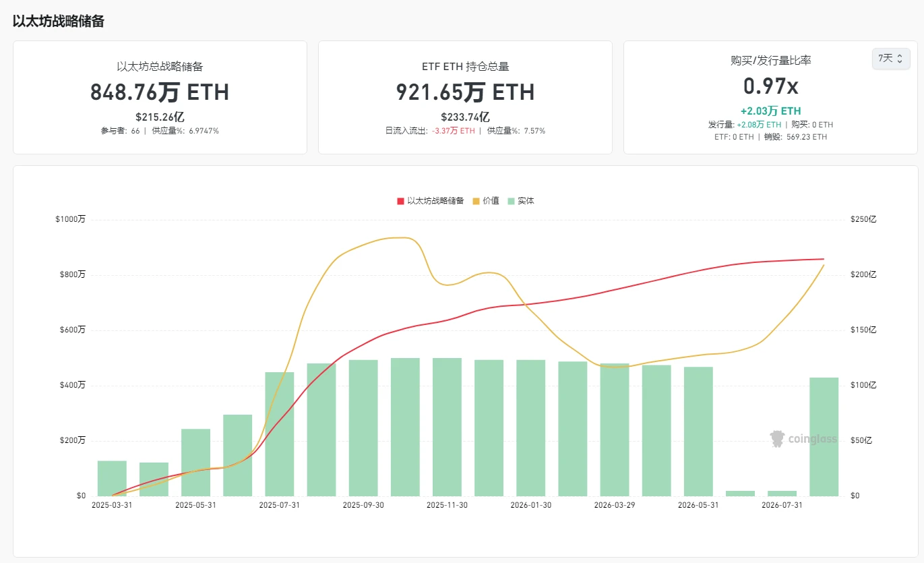Viewport: 924px width, 563px height.
Task: Click the $150亿 right axis label
Action: point(863,330)
